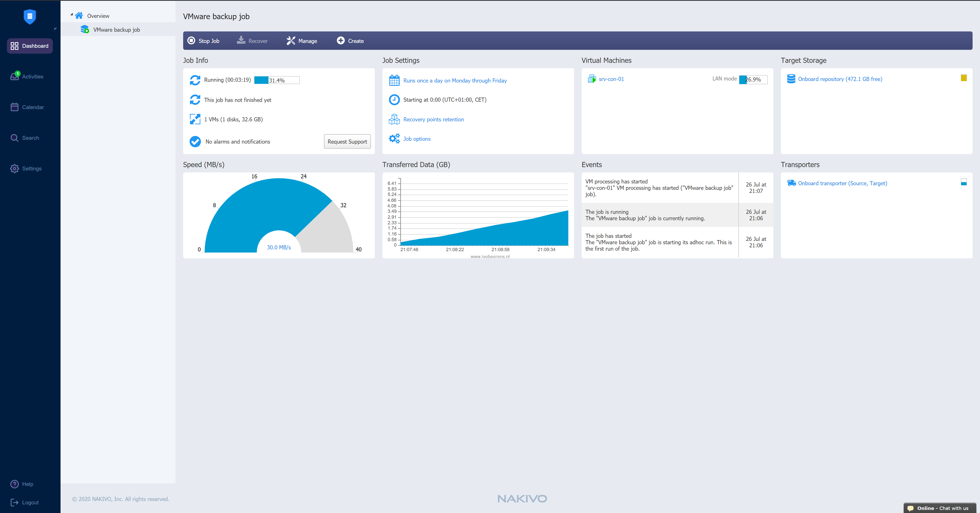
Task: Click the NAKIVO shield logo icon
Action: [30, 16]
